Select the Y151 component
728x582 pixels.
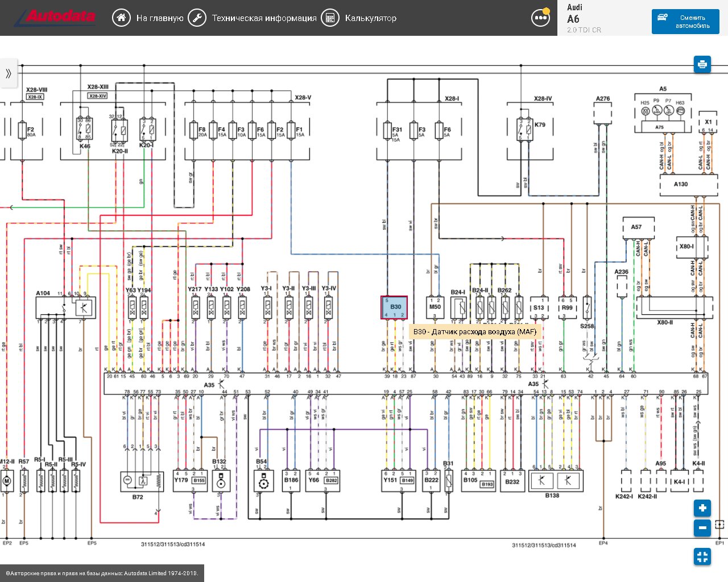click(x=399, y=480)
